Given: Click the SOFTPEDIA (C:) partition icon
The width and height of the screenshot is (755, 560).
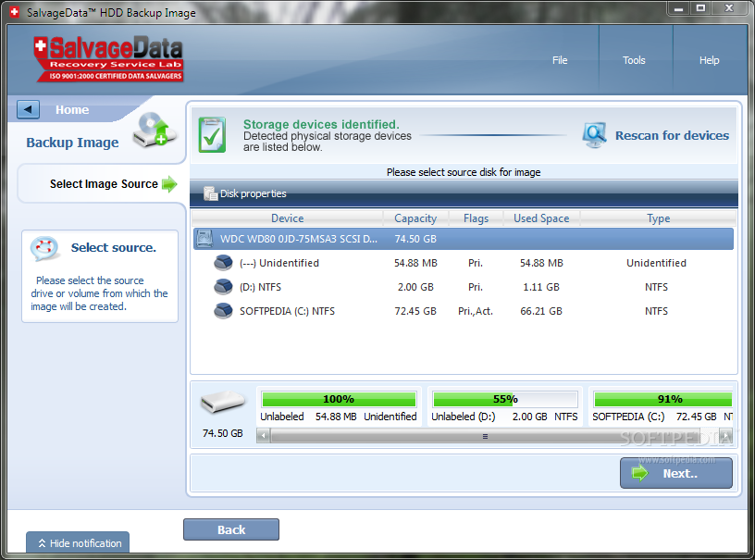Looking at the screenshot, I should point(223,311).
